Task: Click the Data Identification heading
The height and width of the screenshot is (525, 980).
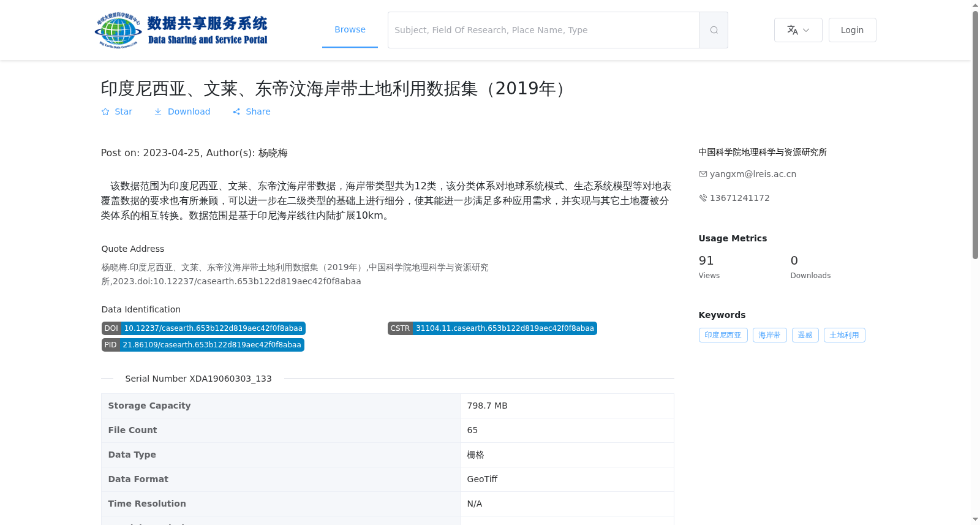Action: 141,309
